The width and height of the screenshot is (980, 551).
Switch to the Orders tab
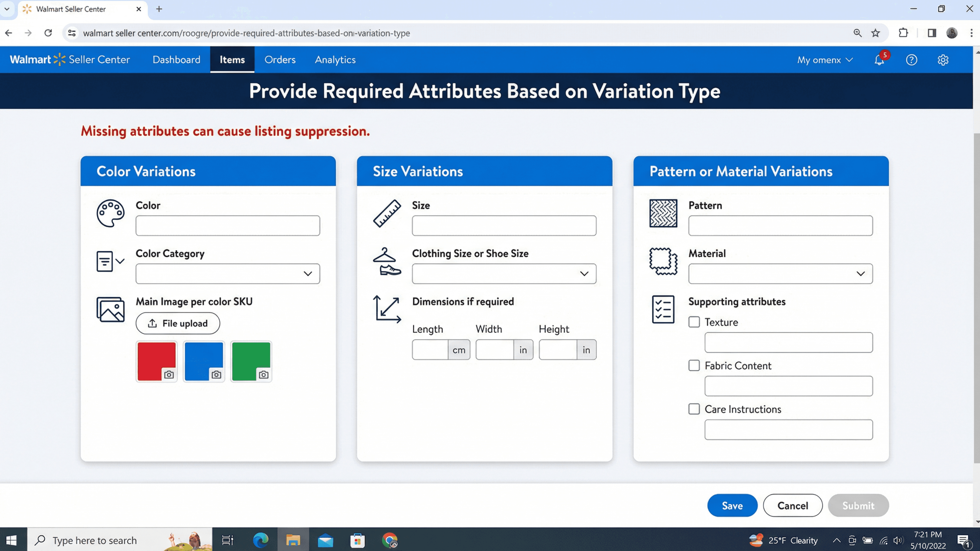tap(280, 60)
